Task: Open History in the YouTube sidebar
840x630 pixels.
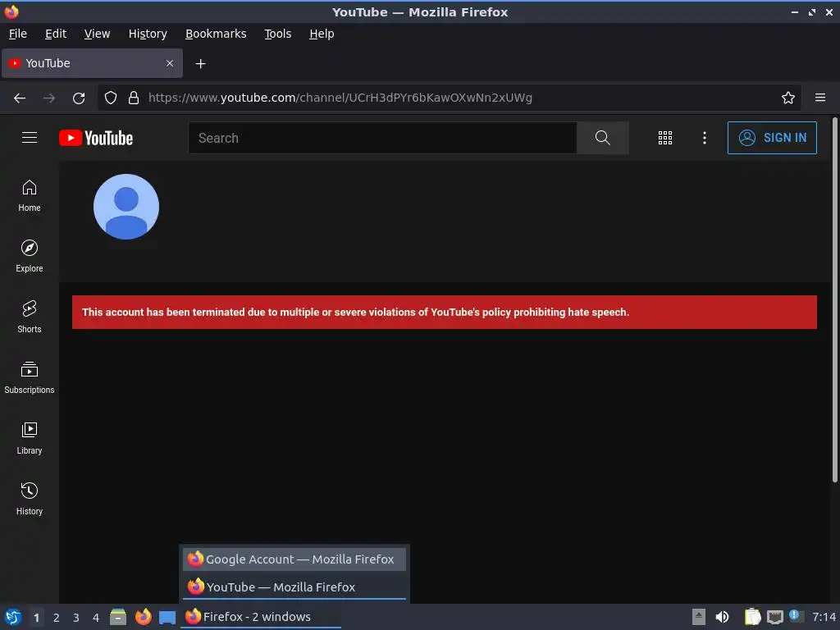Action: [x=30, y=500]
